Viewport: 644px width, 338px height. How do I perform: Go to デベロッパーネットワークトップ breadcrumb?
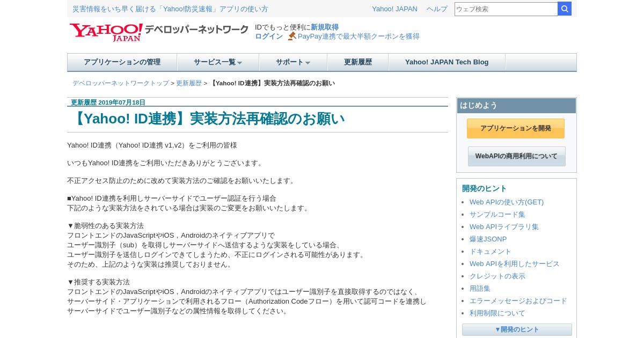coord(121,83)
